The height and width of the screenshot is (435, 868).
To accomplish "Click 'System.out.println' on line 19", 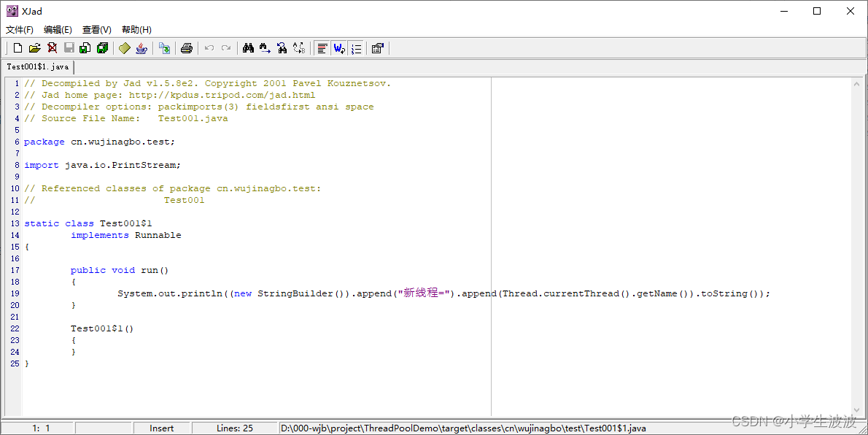I will click(169, 293).
